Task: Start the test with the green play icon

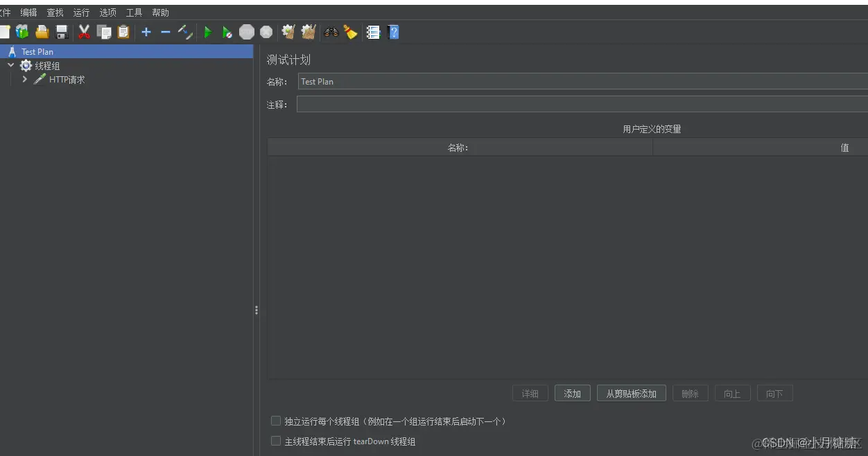Action: click(x=207, y=32)
